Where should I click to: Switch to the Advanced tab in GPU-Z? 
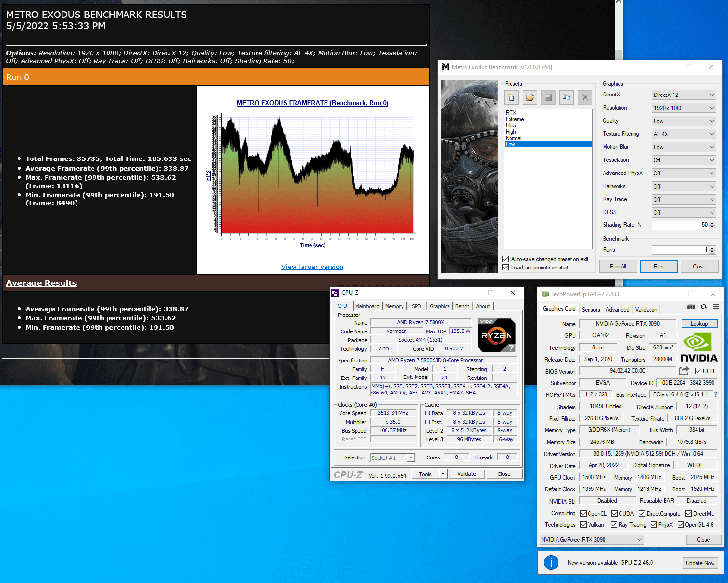click(x=618, y=310)
